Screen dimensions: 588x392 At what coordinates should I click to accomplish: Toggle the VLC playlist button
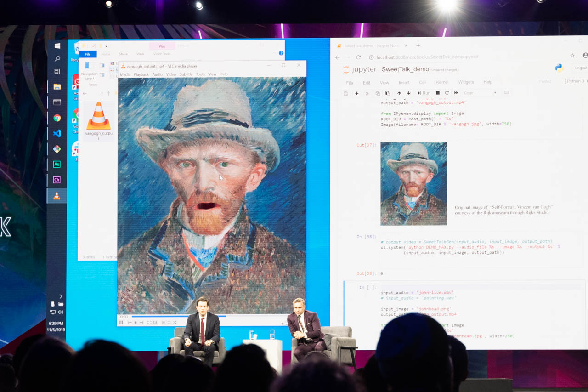pyautogui.click(x=163, y=322)
